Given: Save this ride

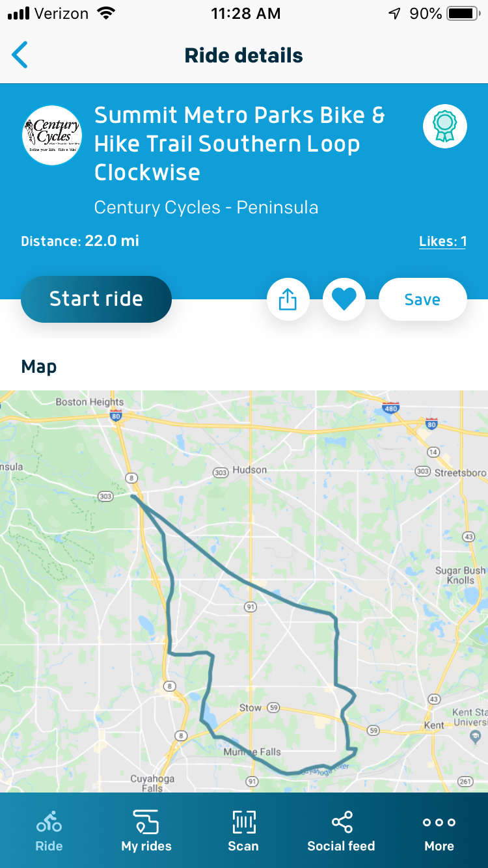Looking at the screenshot, I should click(422, 299).
